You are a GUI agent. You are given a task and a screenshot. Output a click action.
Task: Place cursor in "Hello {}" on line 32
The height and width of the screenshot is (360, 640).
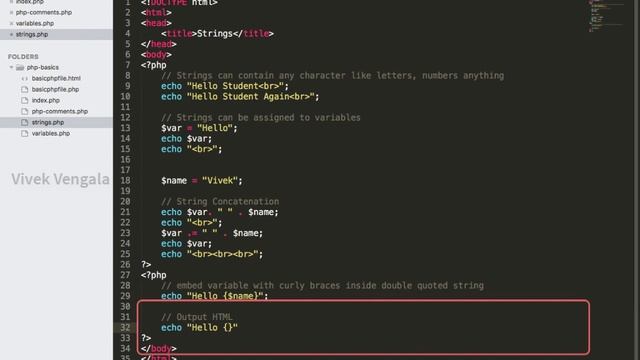pyautogui.click(x=212, y=327)
